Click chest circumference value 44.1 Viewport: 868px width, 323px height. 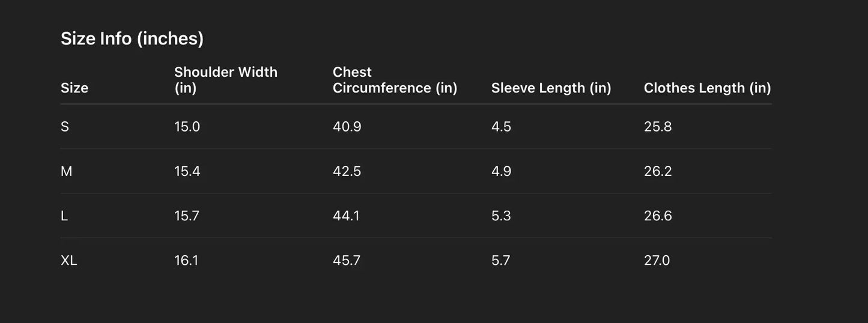pos(346,216)
